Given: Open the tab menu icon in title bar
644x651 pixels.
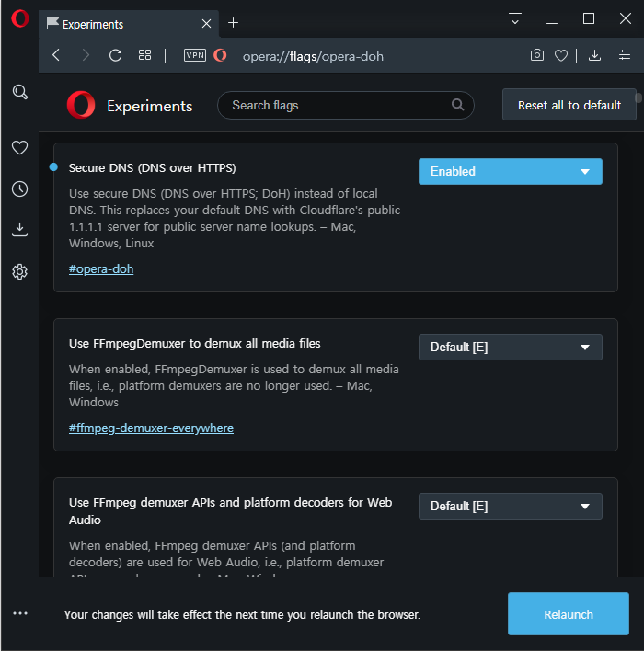Looking at the screenshot, I should point(515,18).
